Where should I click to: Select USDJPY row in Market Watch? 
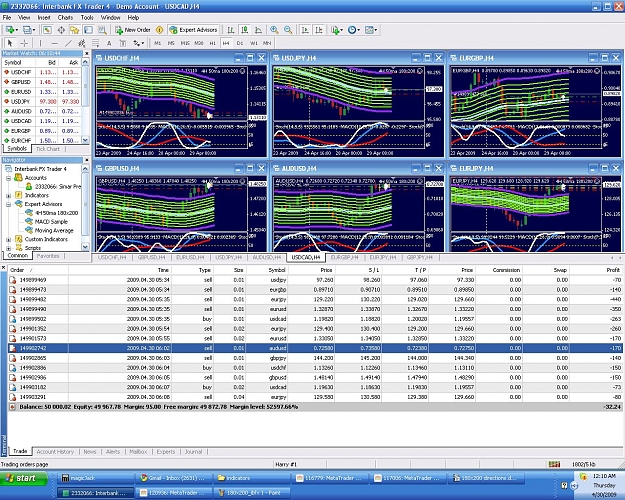tap(41, 102)
